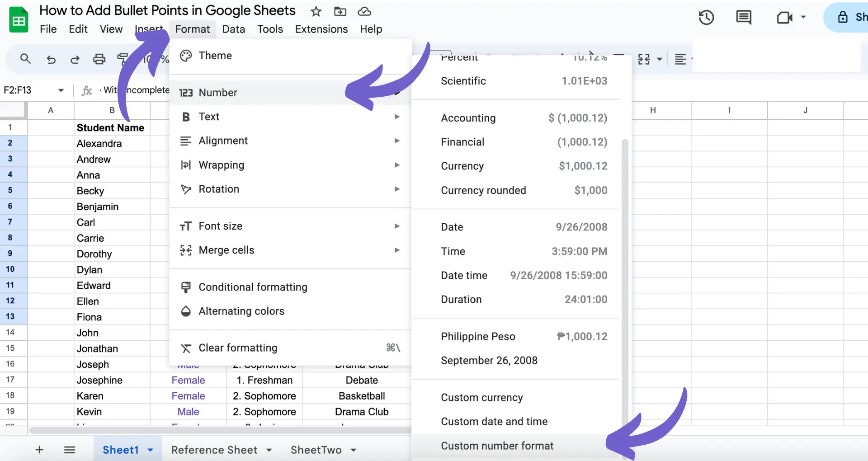
Task: Apply September 26, 2008 date format
Action: pos(516,360)
